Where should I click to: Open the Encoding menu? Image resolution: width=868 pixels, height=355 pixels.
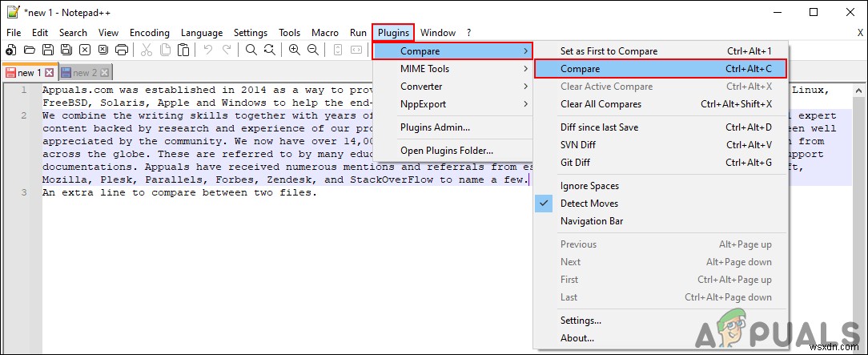point(150,33)
